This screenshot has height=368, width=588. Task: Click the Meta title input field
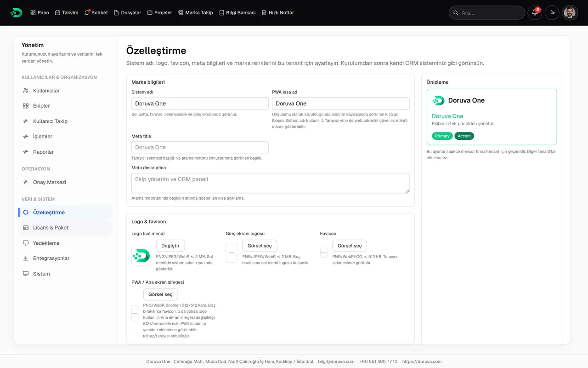[x=200, y=147]
